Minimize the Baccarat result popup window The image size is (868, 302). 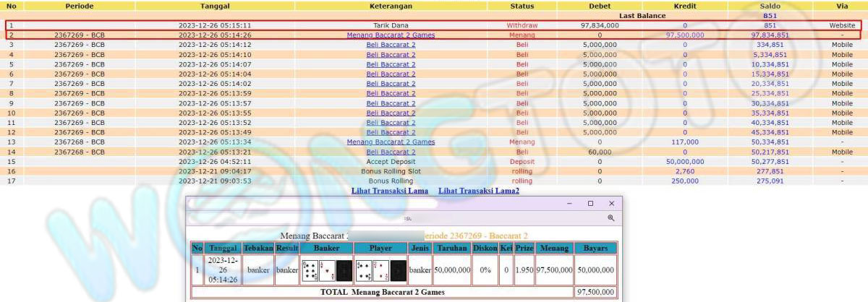point(569,204)
